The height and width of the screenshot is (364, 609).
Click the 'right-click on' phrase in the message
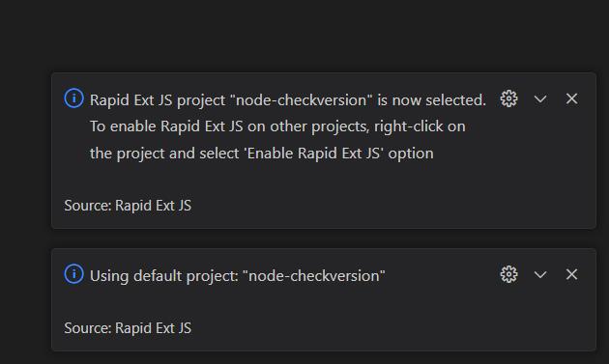point(420,126)
